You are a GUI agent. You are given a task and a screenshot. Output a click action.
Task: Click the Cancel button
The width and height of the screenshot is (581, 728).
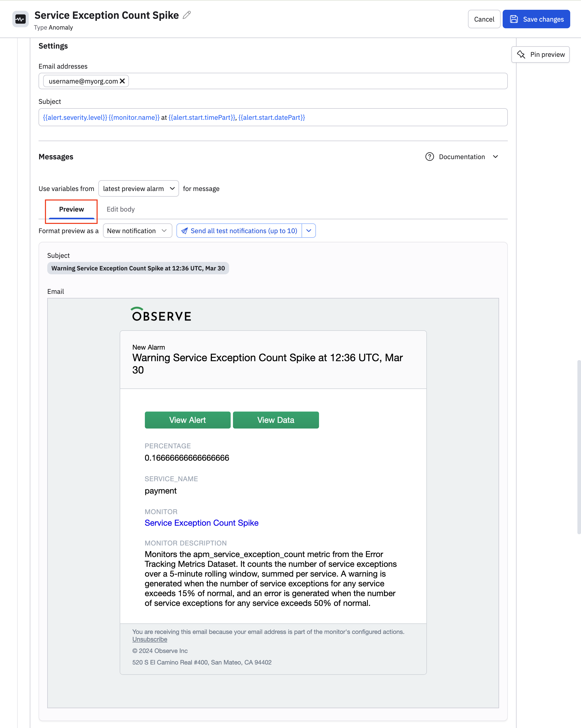click(484, 19)
